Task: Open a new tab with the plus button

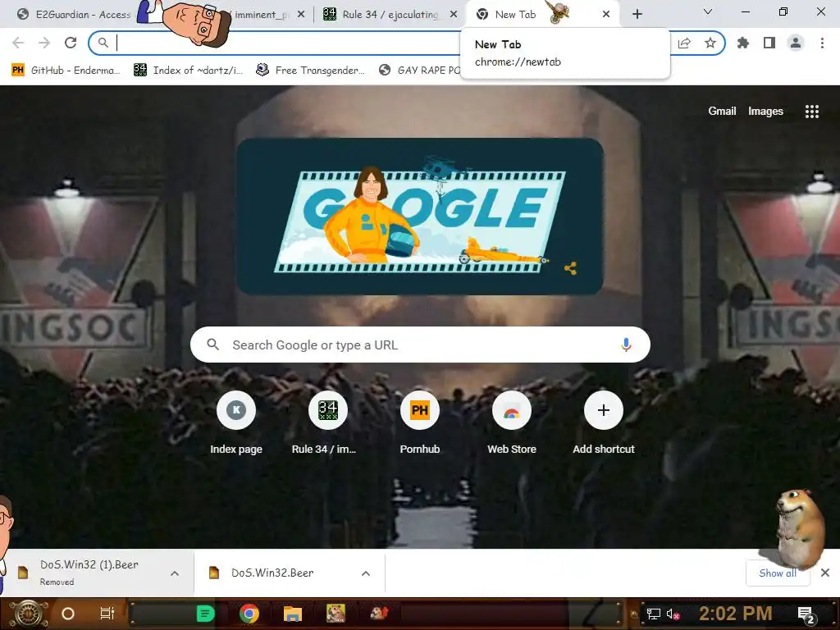Action: click(637, 14)
